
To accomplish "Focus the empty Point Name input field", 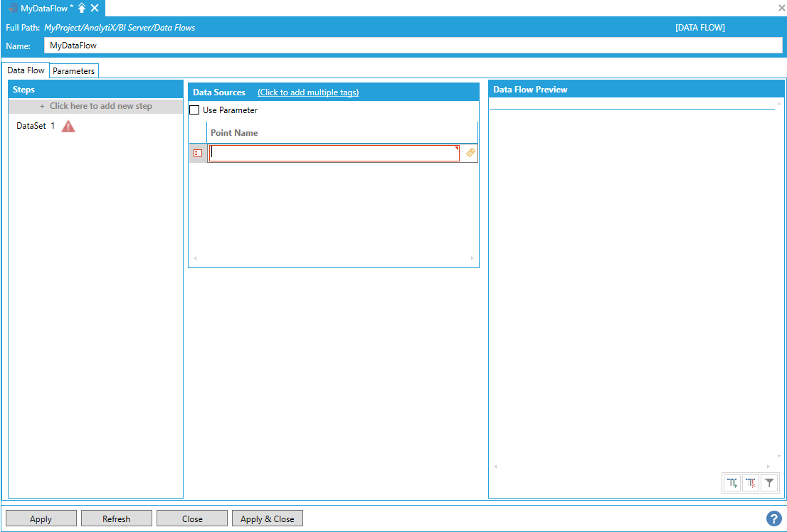I will pyautogui.click(x=334, y=153).
